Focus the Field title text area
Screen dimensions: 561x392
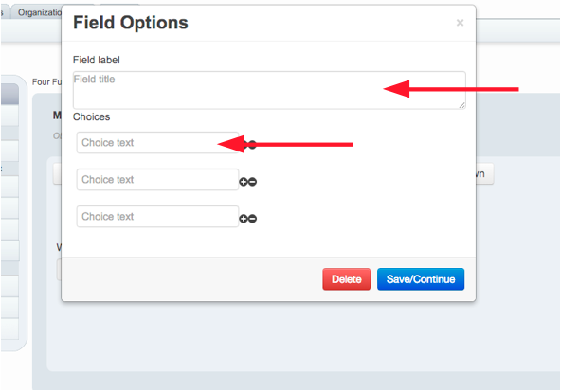click(x=269, y=90)
